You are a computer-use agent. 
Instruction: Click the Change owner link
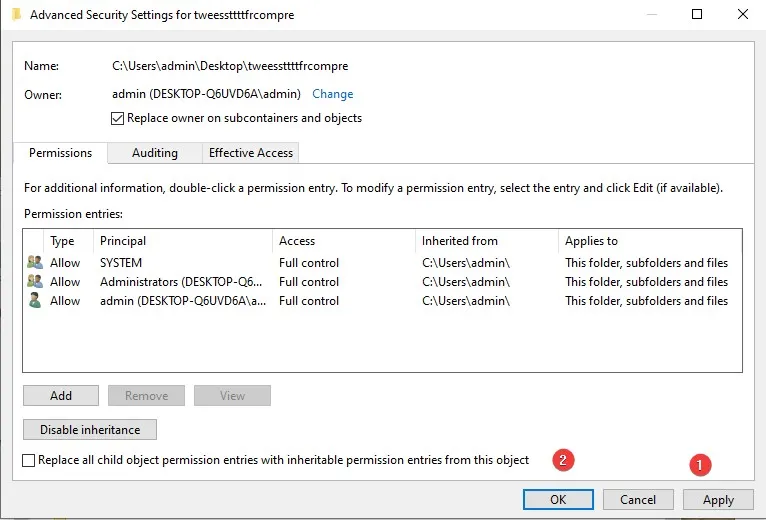333,94
